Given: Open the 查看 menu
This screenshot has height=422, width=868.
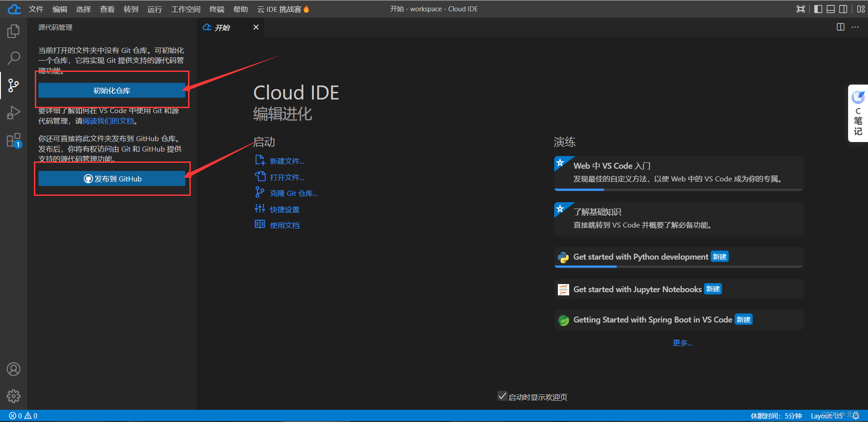Looking at the screenshot, I should (107, 9).
